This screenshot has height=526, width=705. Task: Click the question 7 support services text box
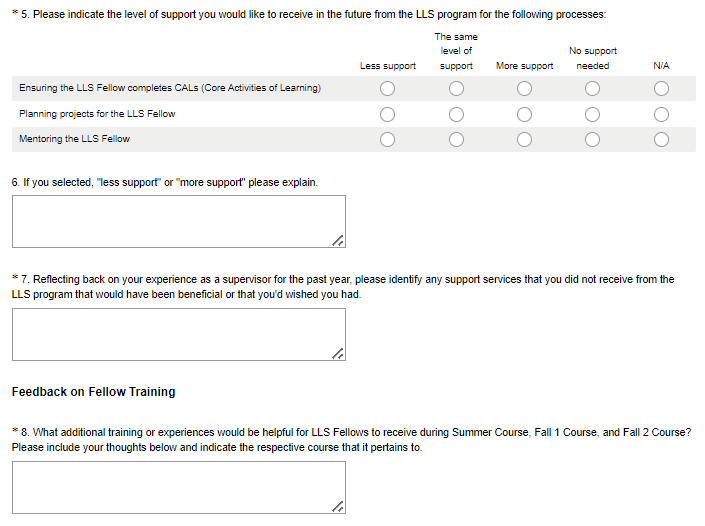pyautogui.click(x=178, y=334)
